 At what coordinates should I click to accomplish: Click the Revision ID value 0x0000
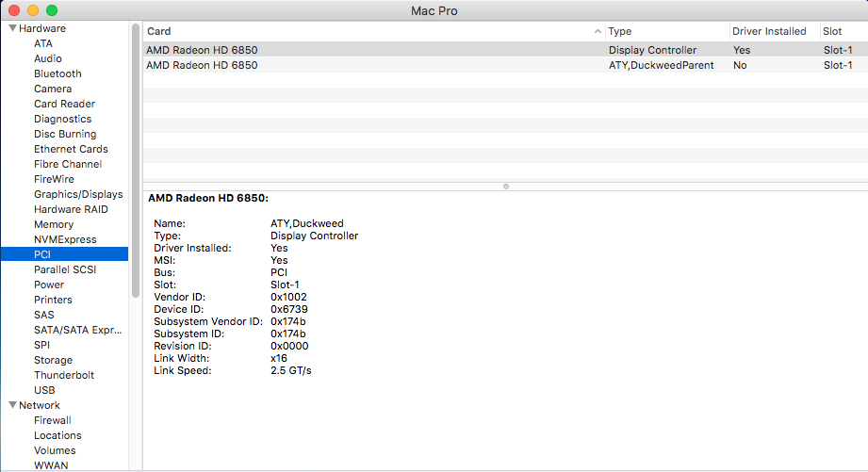(289, 346)
